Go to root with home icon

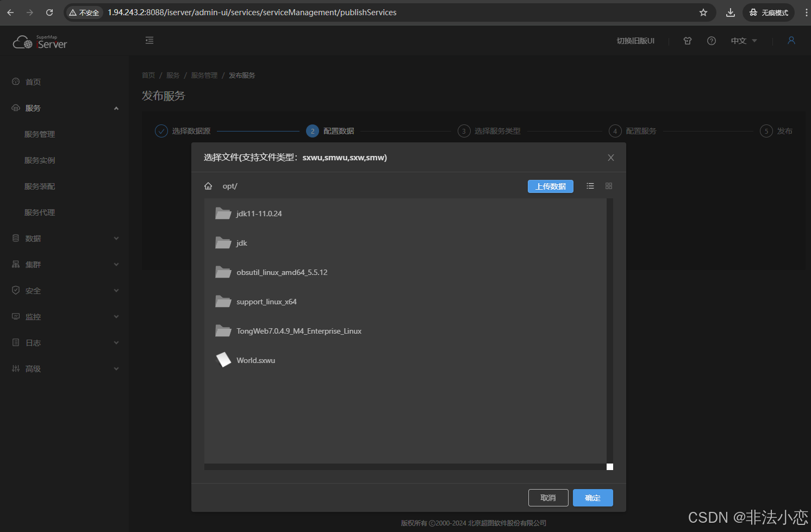point(208,186)
